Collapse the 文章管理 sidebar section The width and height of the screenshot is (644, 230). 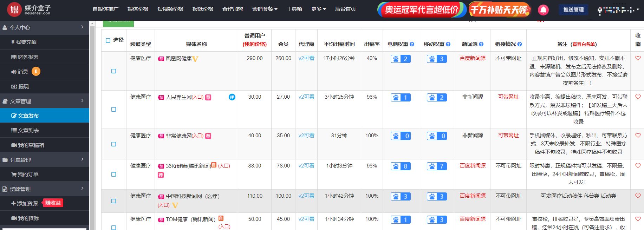pos(45,101)
